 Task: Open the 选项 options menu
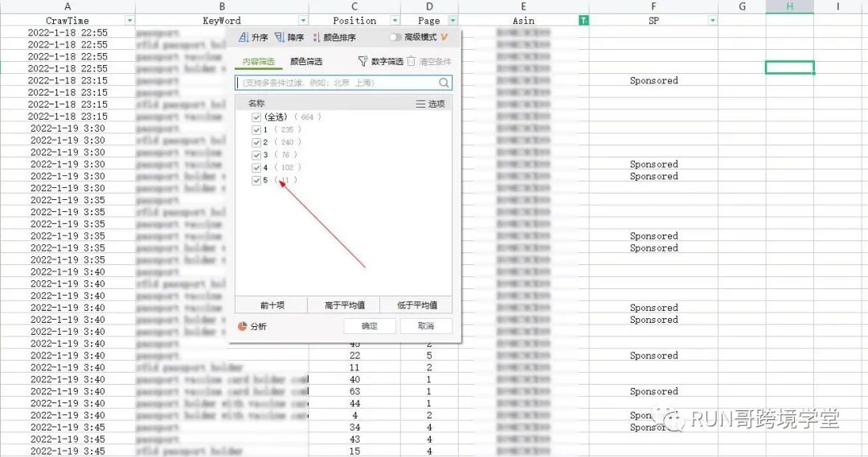point(430,104)
